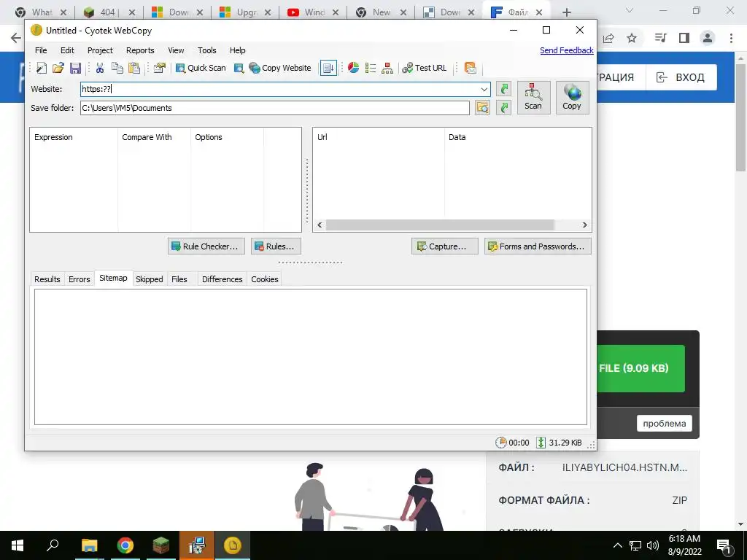
Task: Start a Quick Scan
Action: tap(201, 68)
